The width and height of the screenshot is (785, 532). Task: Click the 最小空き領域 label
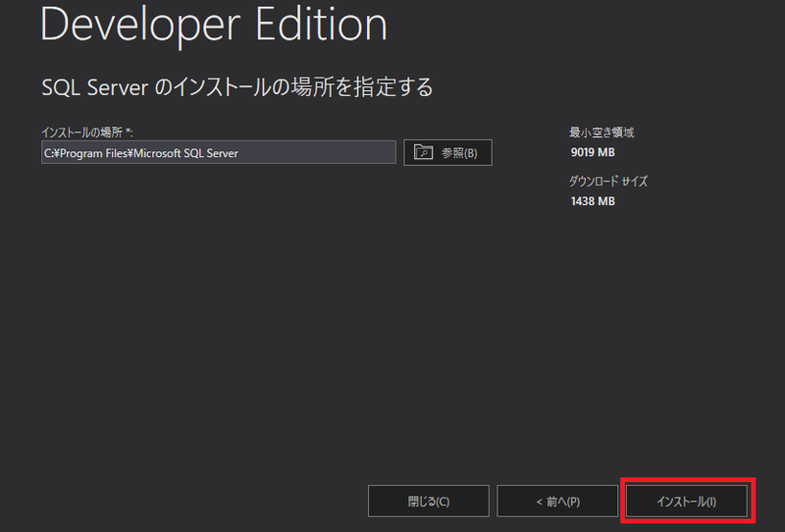(x=602, y=133)
